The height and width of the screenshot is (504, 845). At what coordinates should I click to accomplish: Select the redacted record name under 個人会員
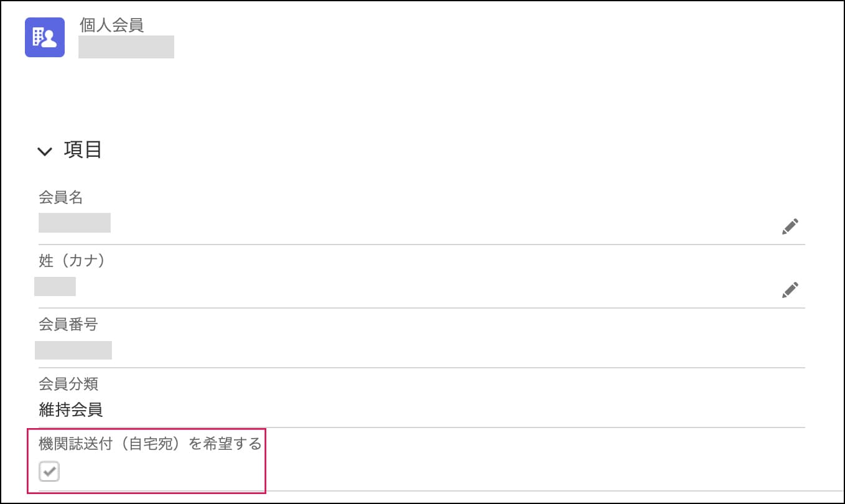pos(126,47)
